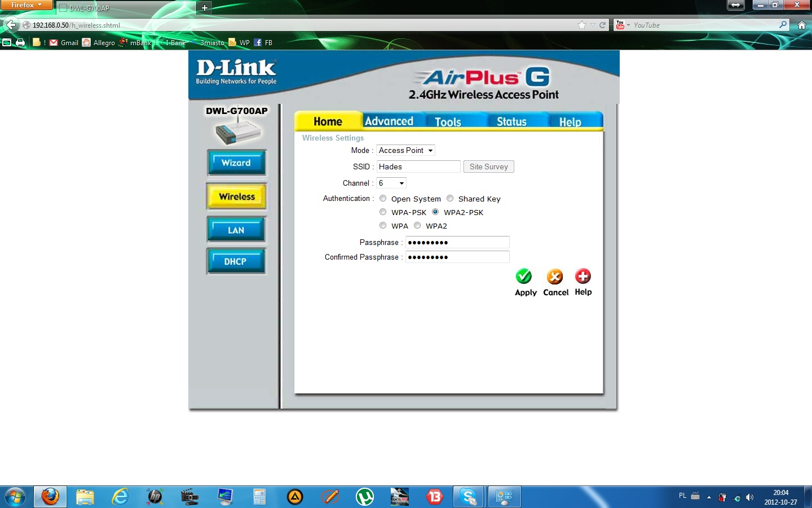
Task: Click the search magnifier icon in search box
Action: click(x=783, y=25)
